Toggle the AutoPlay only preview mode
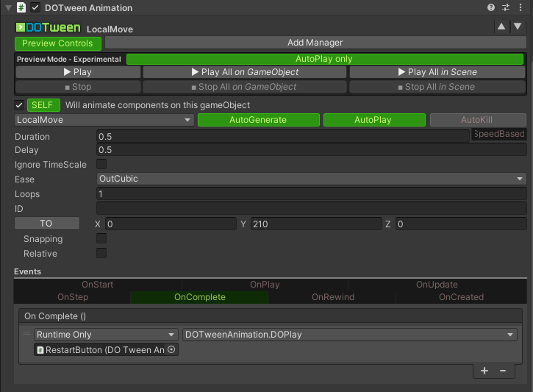The image size is (533, 392). click(325, 59)
